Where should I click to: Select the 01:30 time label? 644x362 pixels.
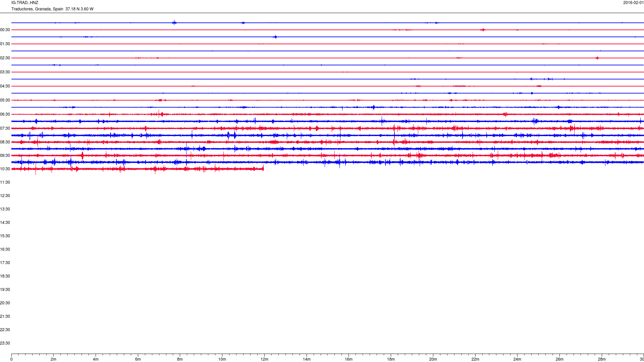5,44
